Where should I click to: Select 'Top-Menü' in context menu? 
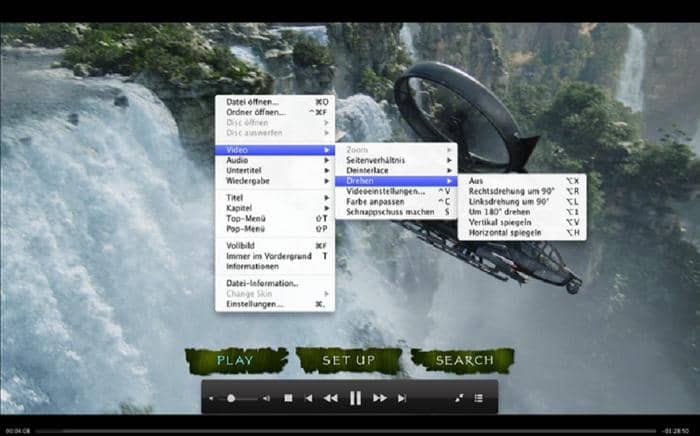275,218
